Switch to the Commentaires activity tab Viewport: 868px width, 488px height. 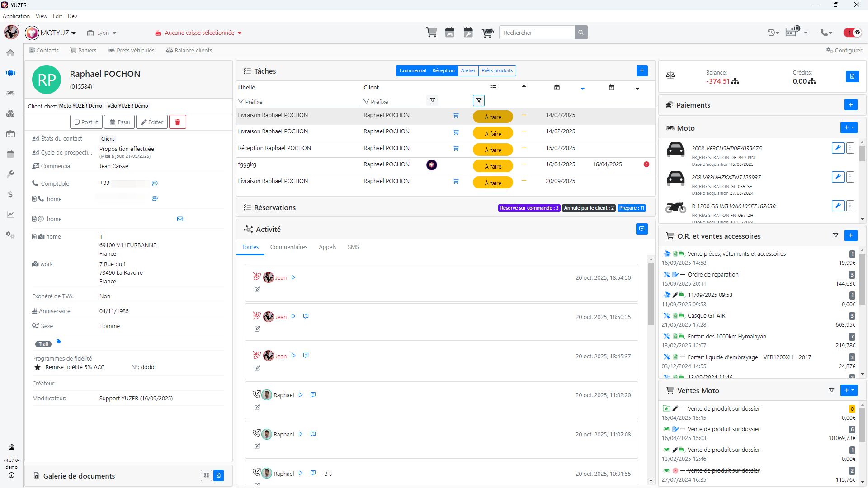(x=288, y=247)
